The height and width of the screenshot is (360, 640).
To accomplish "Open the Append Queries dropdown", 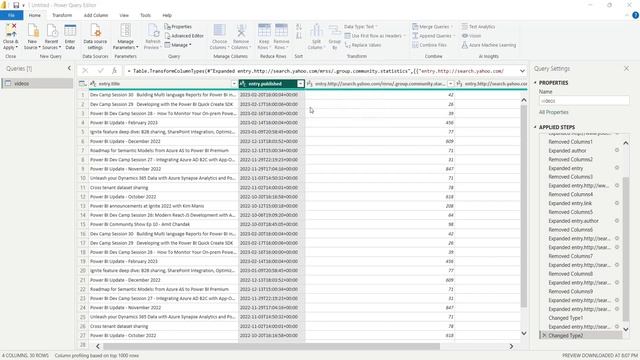I will click(x=433, y=36).
